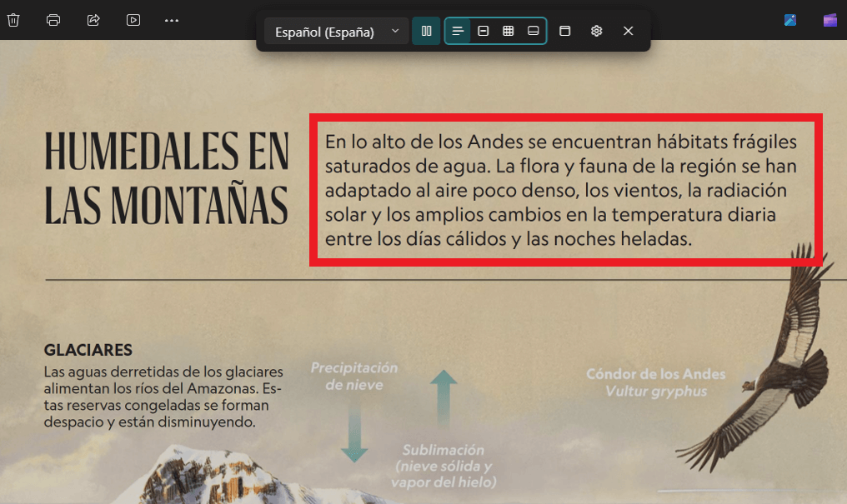Viewport: 847px width, 504px height.
Task: Start the slideshow with the play icon
Action: 133,20
